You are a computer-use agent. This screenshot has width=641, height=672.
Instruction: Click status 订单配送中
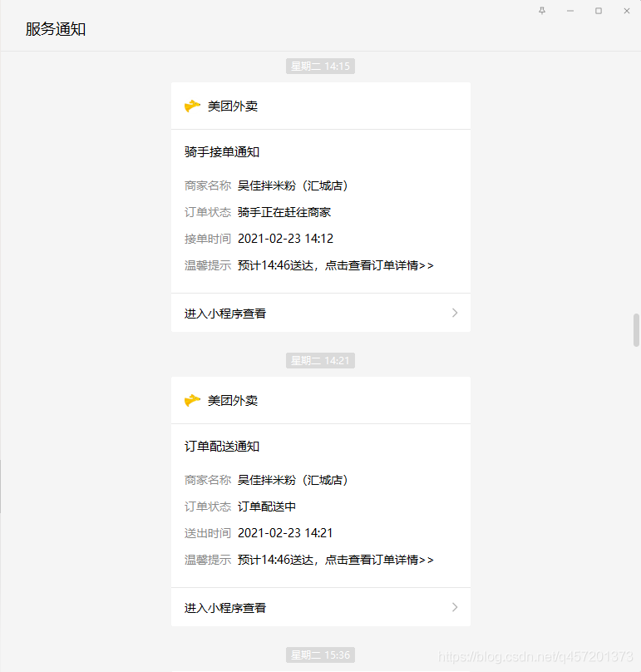tap(267, 507)
